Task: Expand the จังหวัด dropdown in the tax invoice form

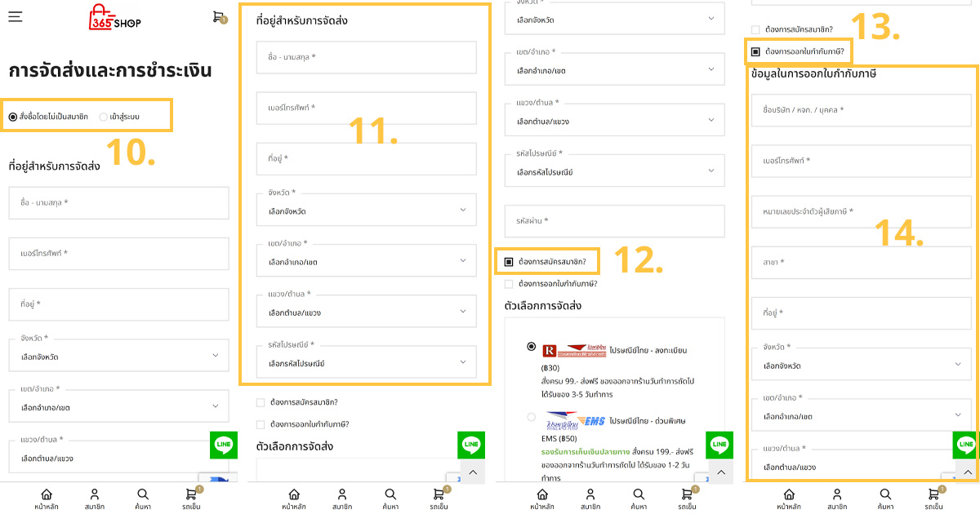Action: 862,365
